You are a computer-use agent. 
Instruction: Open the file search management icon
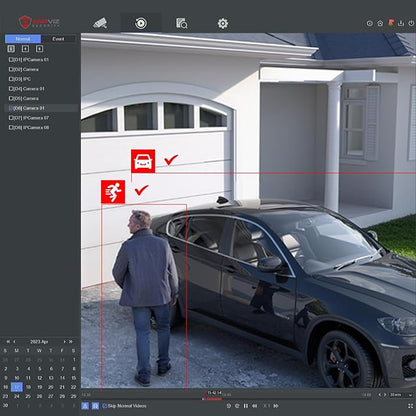pos(182,23)
